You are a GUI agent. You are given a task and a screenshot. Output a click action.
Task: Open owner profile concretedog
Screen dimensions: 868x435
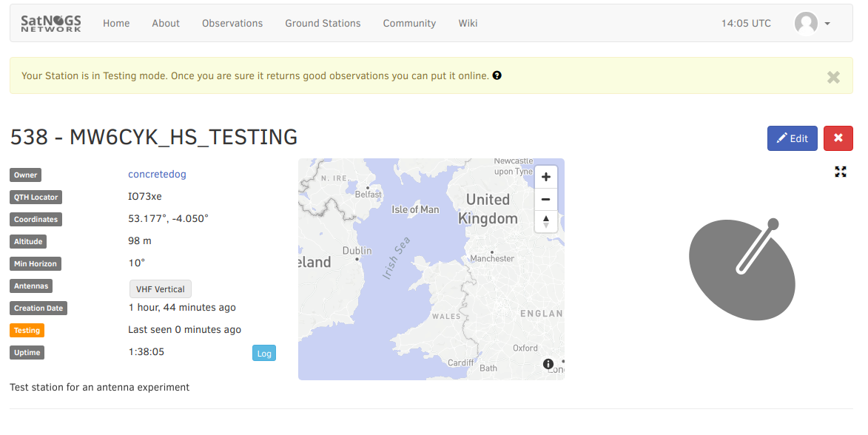[157, 175]
